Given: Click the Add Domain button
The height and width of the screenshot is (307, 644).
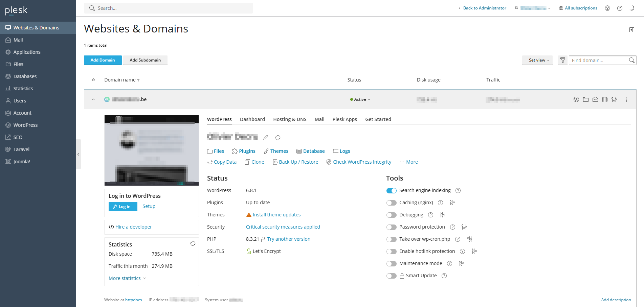Looking at the screenshot, I should (103, 60).
